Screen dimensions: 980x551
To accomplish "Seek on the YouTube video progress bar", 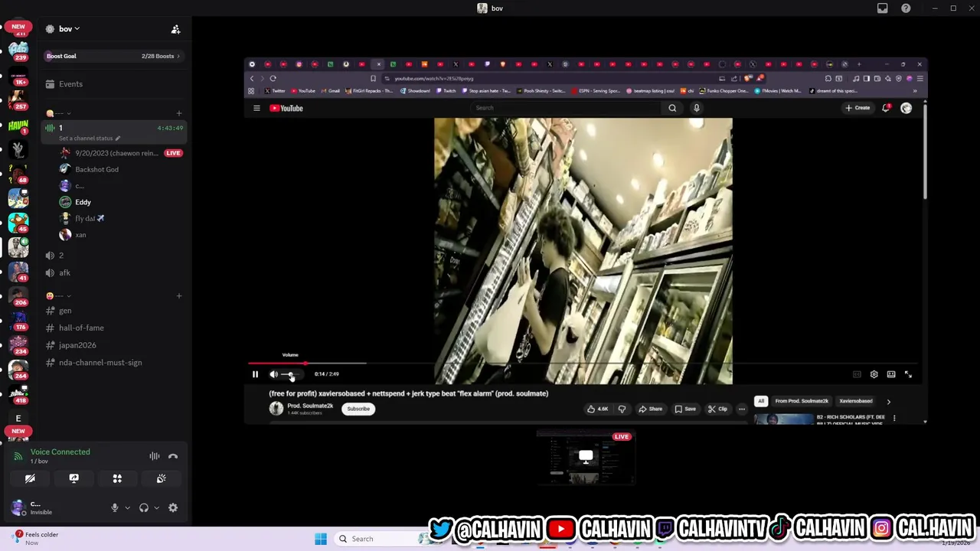I will pyautogui.click(x=583, y=364).
